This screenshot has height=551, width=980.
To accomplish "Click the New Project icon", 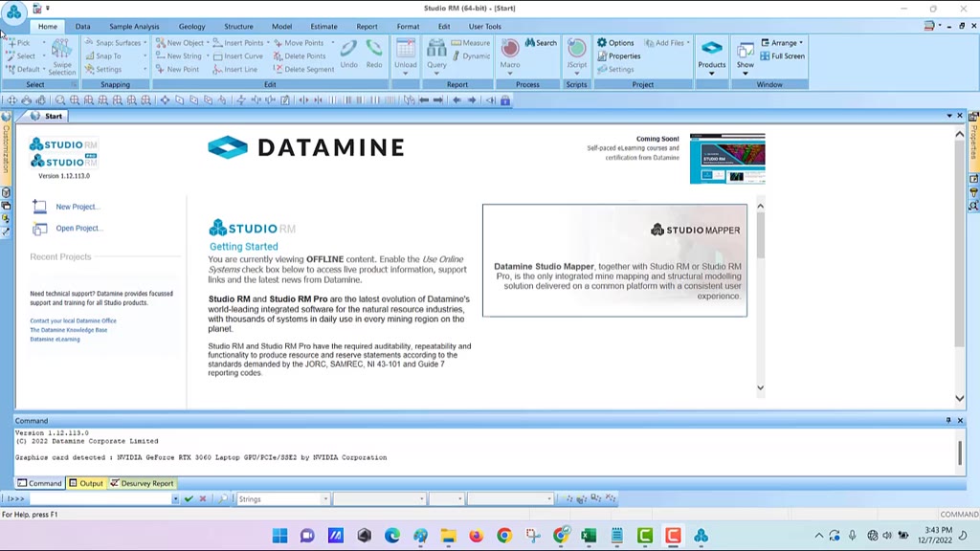I will pyautogui.click(x=39, y=207).
